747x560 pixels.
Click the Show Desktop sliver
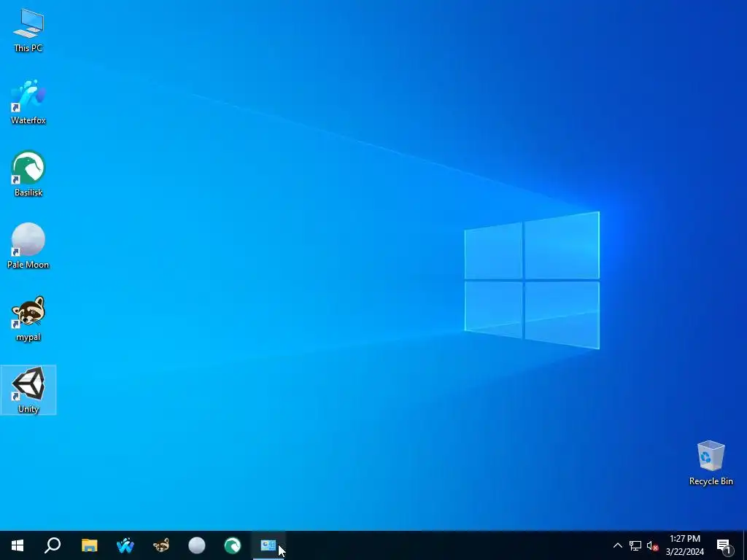(745, 545)
